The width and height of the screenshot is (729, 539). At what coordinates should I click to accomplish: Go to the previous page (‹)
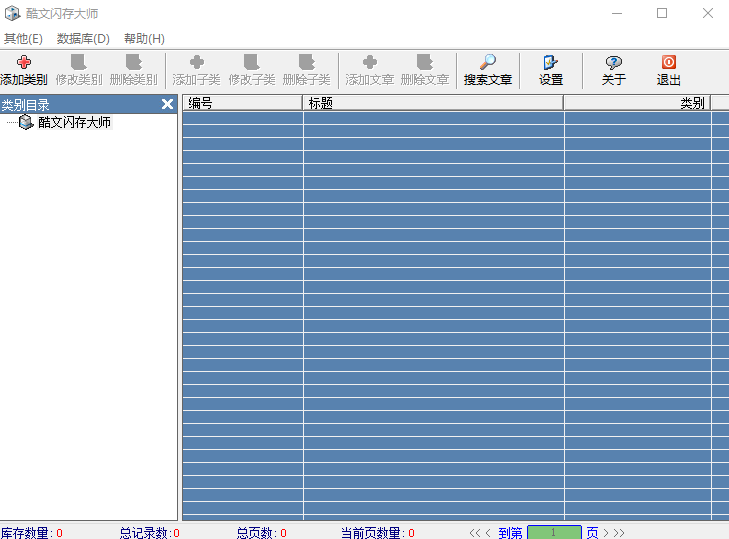click(488, 532)
